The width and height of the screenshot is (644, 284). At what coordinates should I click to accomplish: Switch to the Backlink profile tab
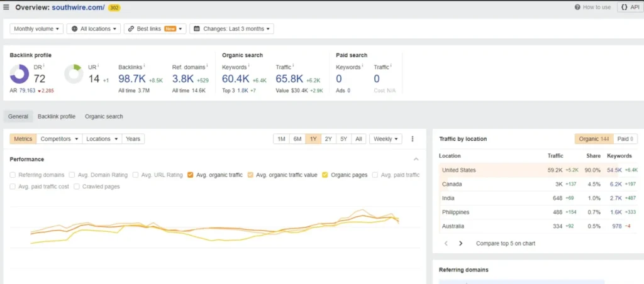[x=57, y=116]
